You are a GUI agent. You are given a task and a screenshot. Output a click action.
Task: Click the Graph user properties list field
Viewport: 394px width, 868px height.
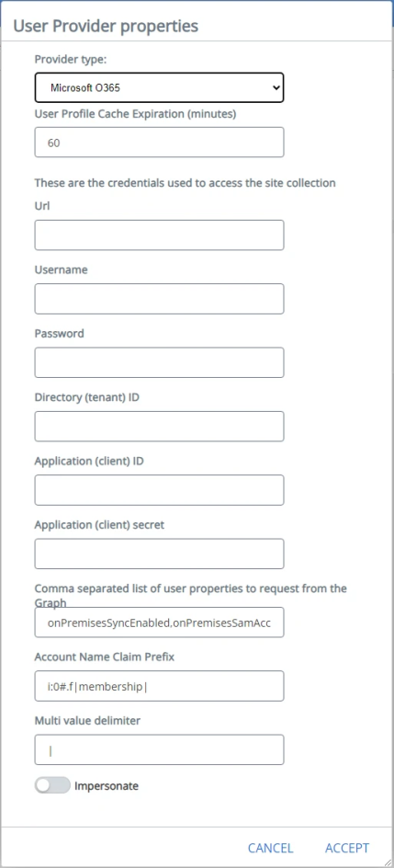159,622
